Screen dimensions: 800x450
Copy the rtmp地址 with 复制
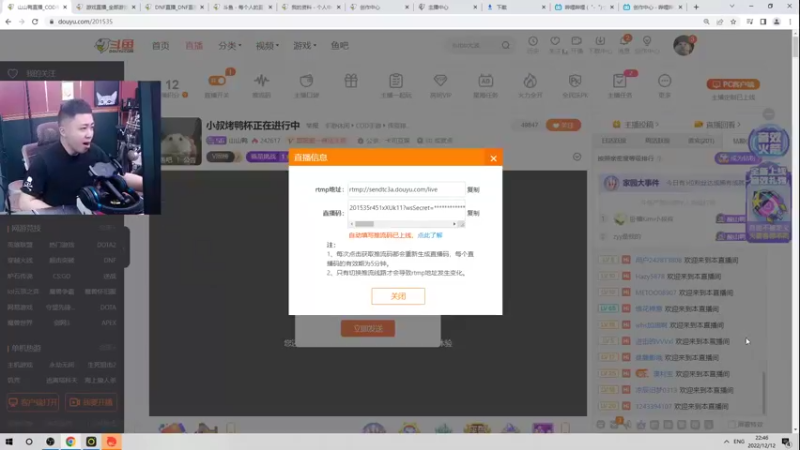pos(473,190)
